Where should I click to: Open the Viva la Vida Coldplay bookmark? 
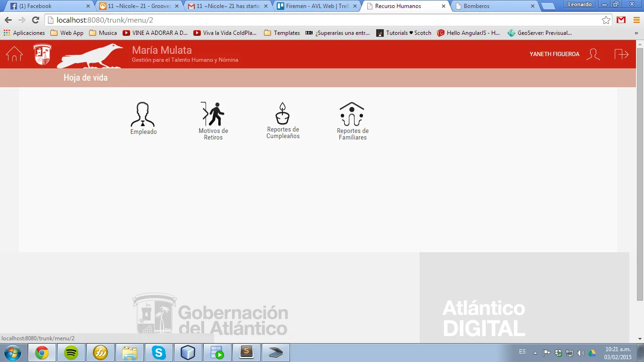pyautogui.click(x=225, y=33)
